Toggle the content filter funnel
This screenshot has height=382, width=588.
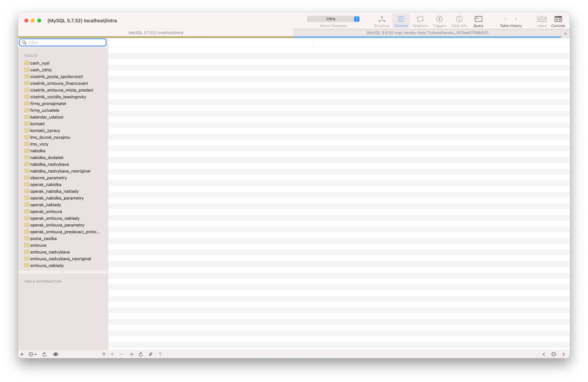tap(160, 354)
